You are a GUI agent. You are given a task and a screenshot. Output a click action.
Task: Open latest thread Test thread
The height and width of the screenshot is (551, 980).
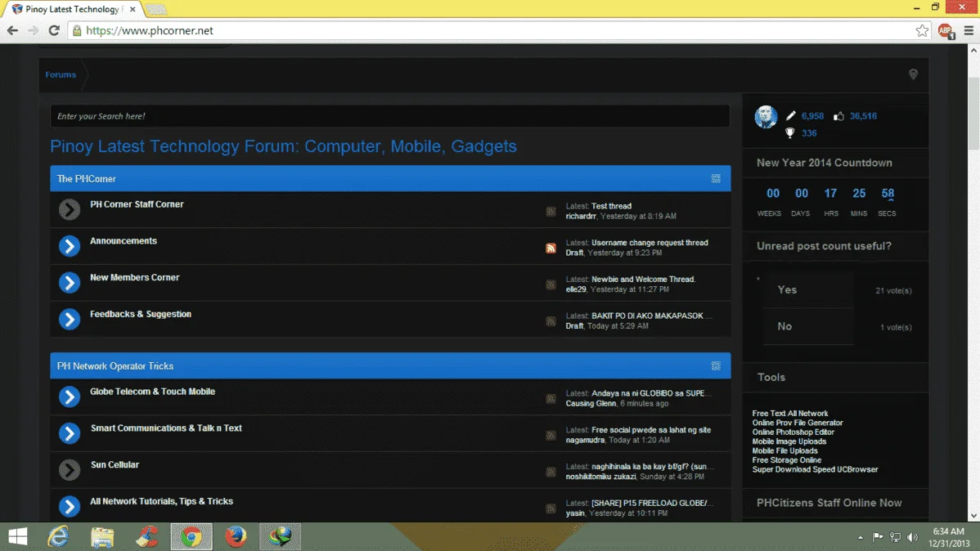pos(611,206)
